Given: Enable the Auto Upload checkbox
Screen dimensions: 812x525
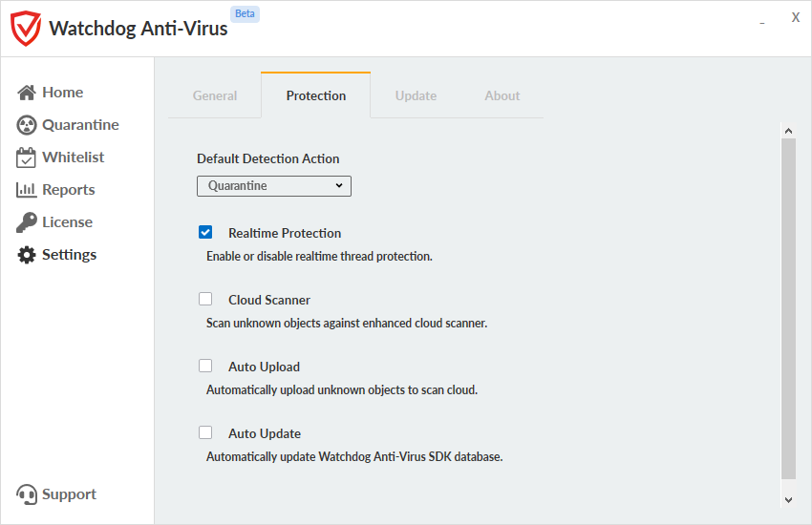Looking at the screenshot, I should (205, 366).
